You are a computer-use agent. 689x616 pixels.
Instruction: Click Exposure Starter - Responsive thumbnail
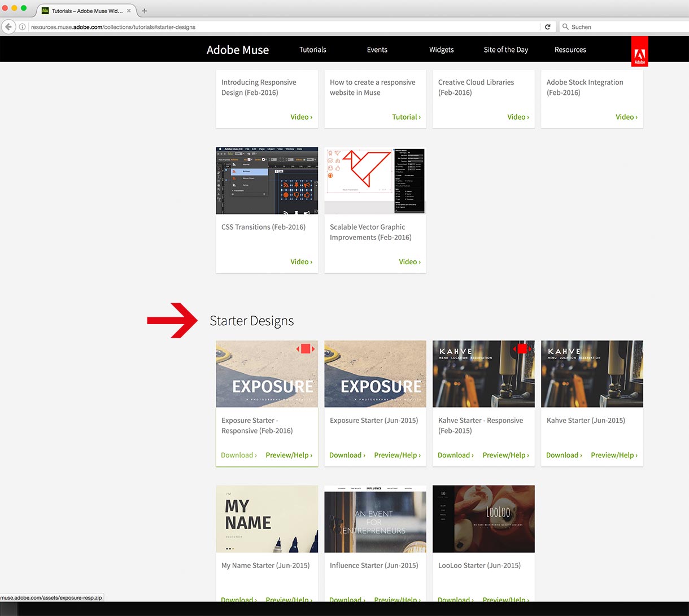pyautogui.click(x=267, y=374)
